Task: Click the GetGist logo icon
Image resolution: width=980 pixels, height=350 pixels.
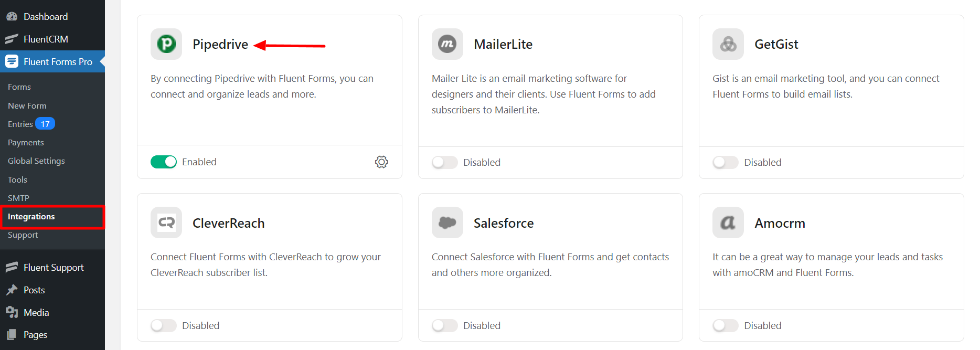Action: click(728, 44)
